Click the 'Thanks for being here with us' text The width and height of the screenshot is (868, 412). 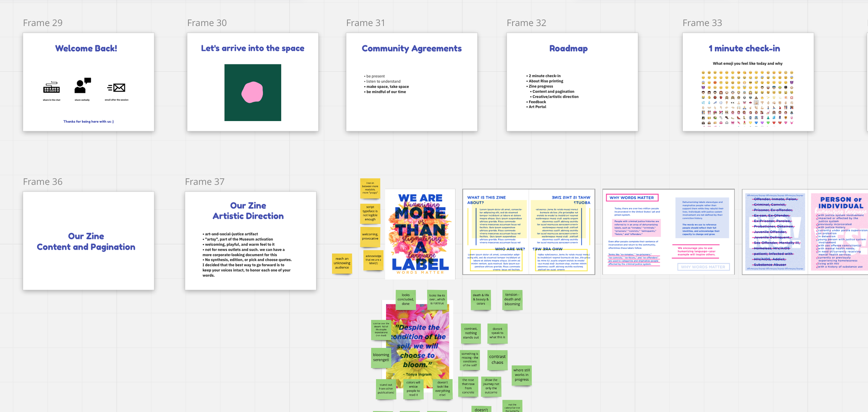click(88, 121)
